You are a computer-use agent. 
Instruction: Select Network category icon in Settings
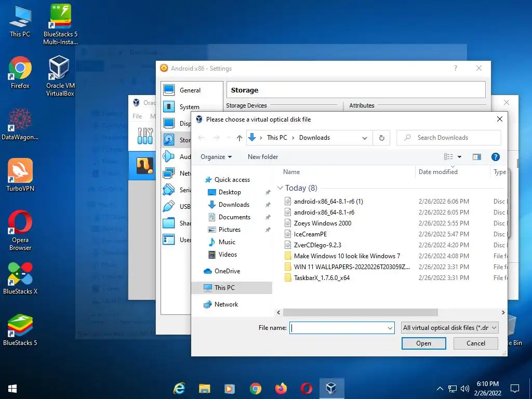click(169, 173)
